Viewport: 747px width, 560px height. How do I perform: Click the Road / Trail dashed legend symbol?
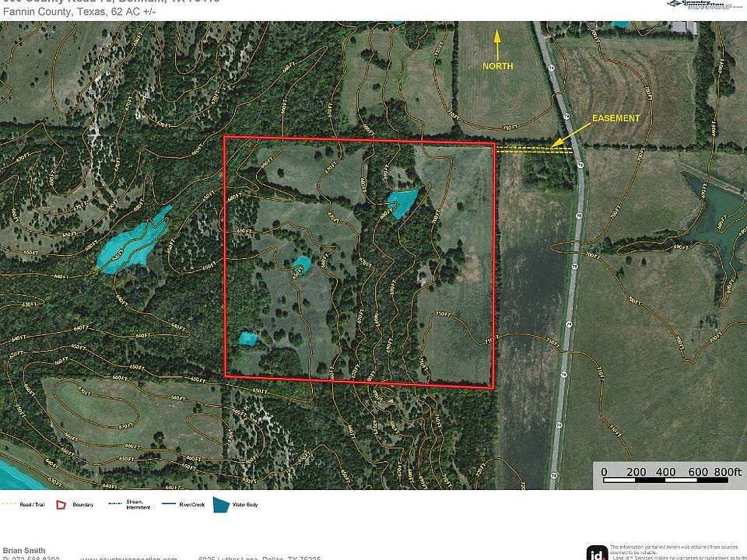(9, 504)
